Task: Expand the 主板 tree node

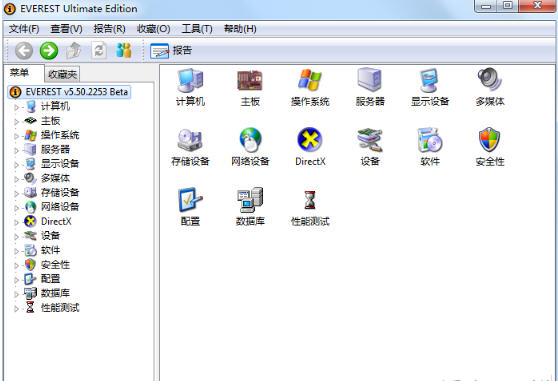Action: pyautogui.click(x=16, y=121)
